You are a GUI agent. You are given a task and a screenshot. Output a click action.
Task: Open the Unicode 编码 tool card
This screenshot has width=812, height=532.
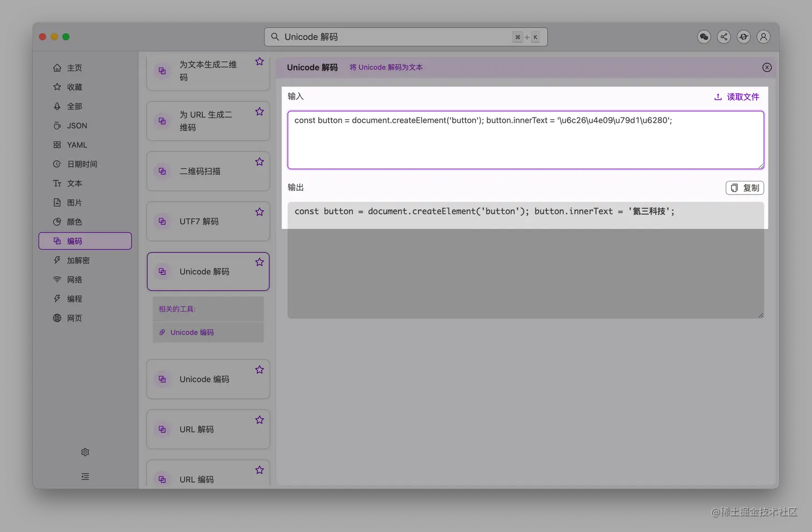208,380
